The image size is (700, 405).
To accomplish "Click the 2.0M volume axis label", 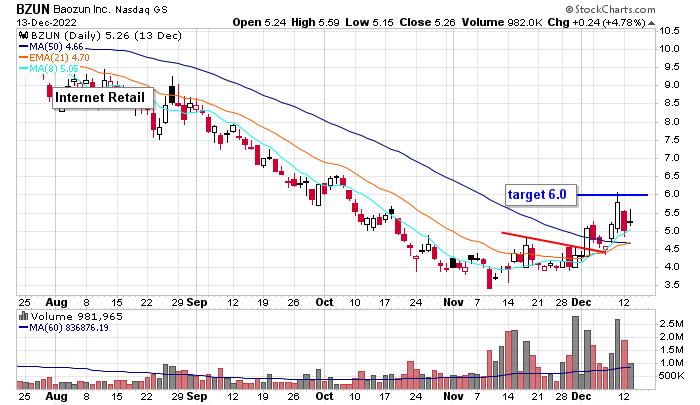I will tap(671, 337).
